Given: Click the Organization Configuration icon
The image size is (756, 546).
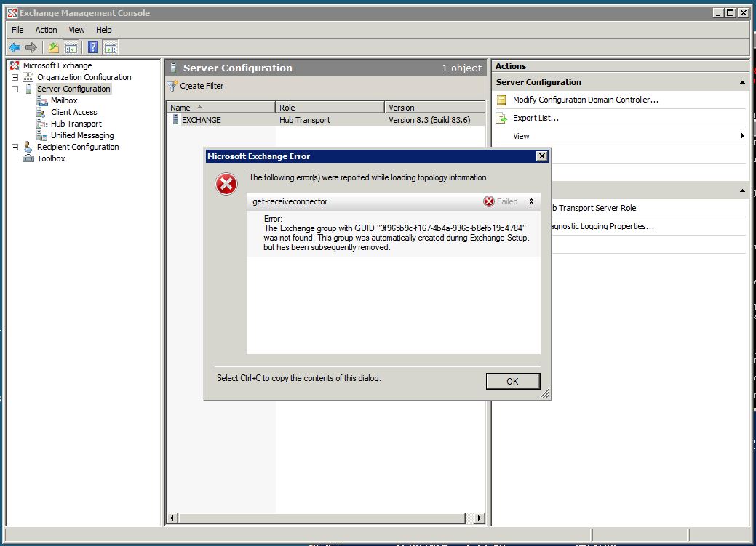Looking at the screenshot, I should click(x=28, y=76).
